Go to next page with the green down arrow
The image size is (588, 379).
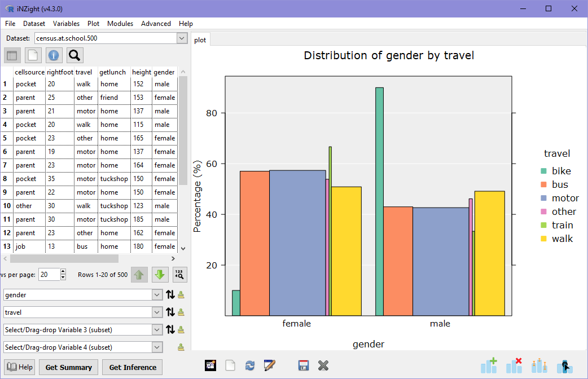tap(160, 274)
